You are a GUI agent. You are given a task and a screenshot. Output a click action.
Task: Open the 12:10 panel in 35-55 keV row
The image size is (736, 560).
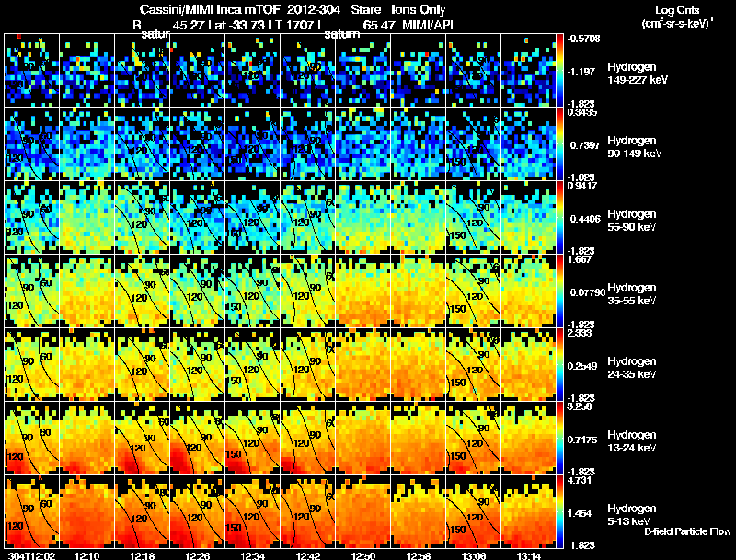point(86,291)
